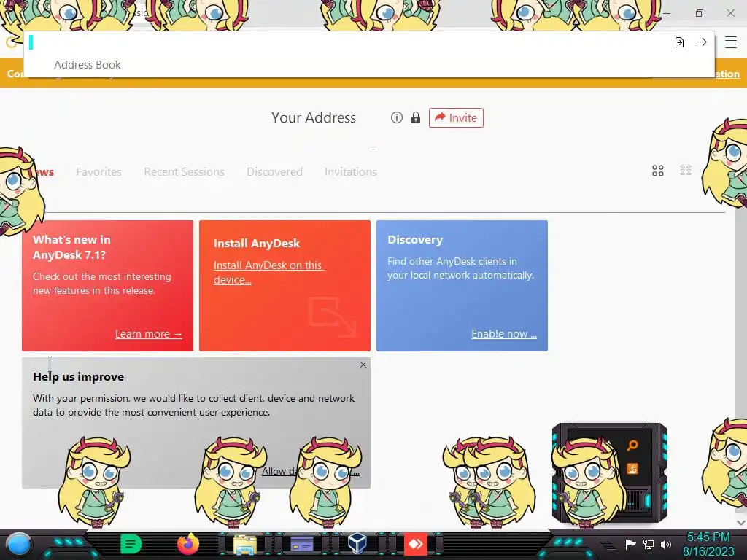This screenshot has height=560, width=747.
Task: Open File Explorer from the taskbar
Action: pos(245,544)
